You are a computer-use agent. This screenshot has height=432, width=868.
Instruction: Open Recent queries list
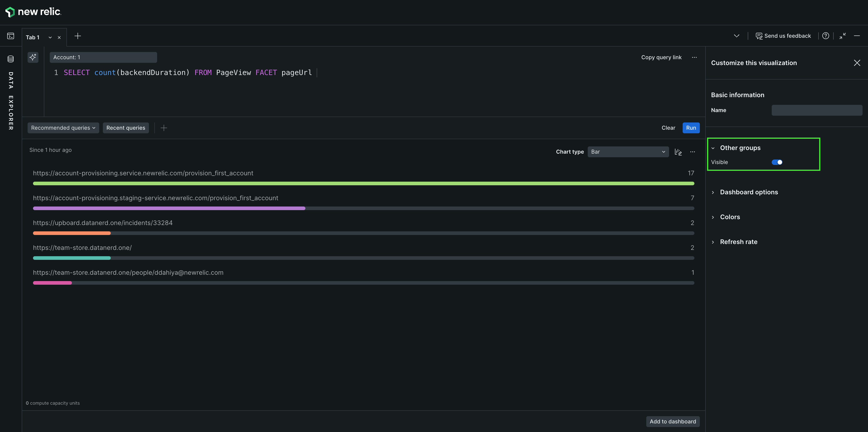[x=126, y=128]
